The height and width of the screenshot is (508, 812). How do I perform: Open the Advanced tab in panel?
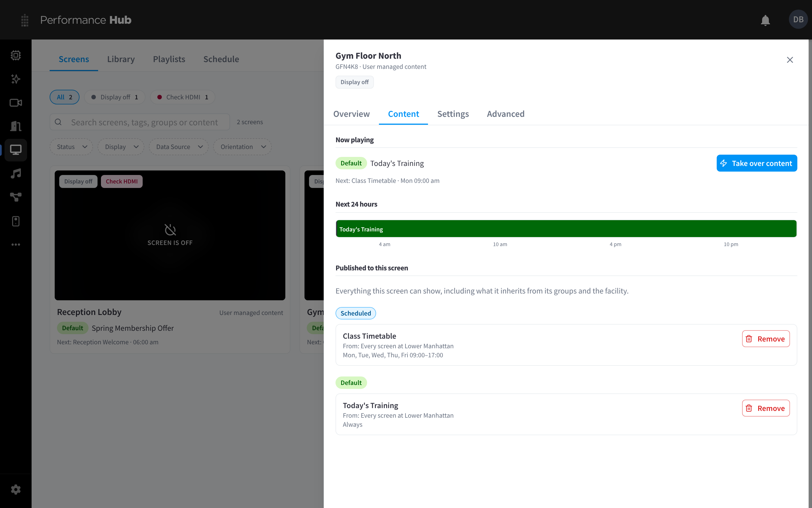(505, 114)
